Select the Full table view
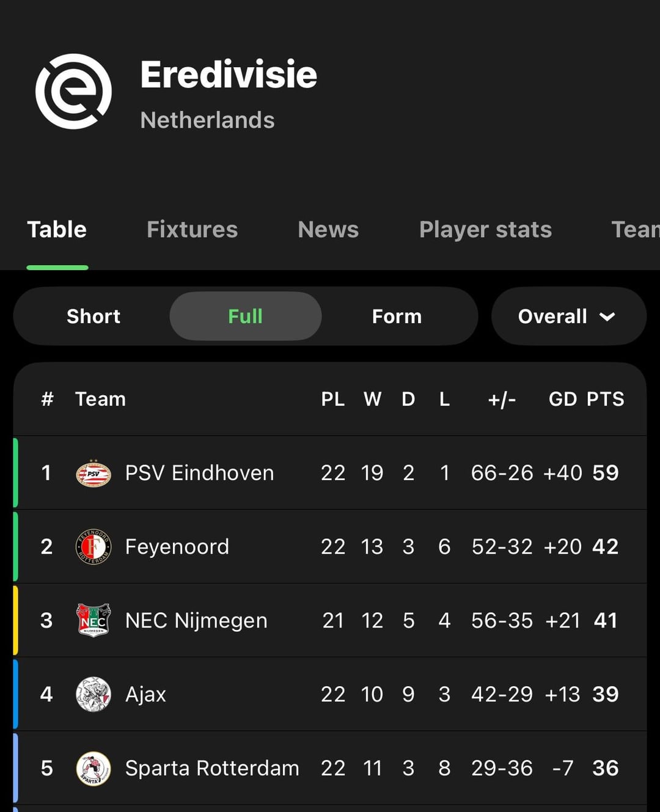This screenshot has height=812, width=660. click(245, 316)
